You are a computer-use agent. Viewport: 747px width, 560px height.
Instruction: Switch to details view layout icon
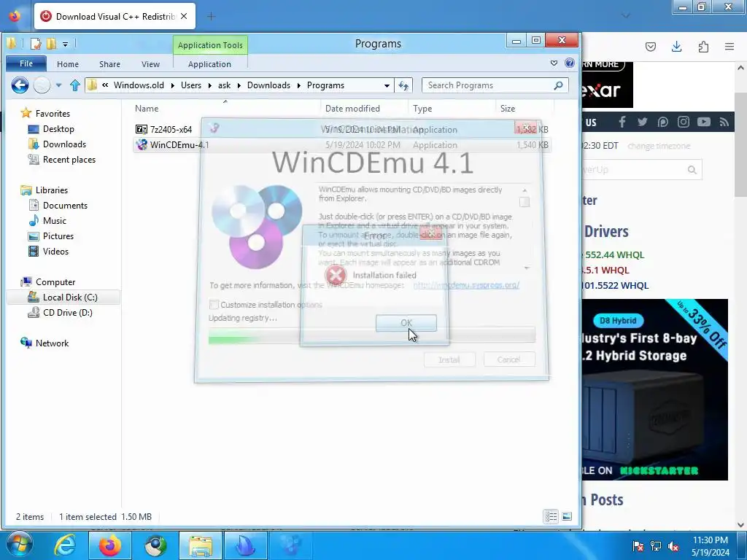tap(551, 517)
